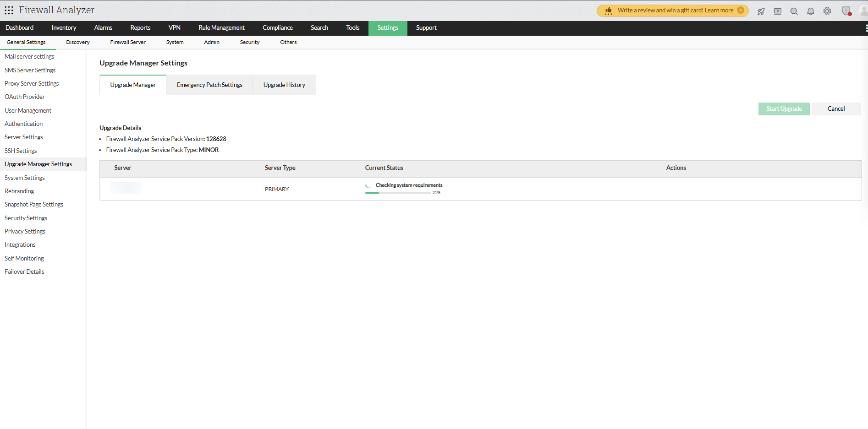
Task: Go to Proxy Server Settings
Action: coord(32,84)
